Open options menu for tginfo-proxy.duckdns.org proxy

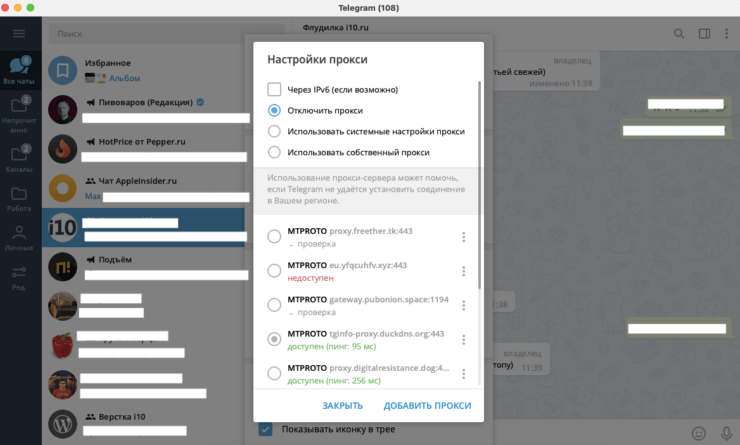point(463,340)
